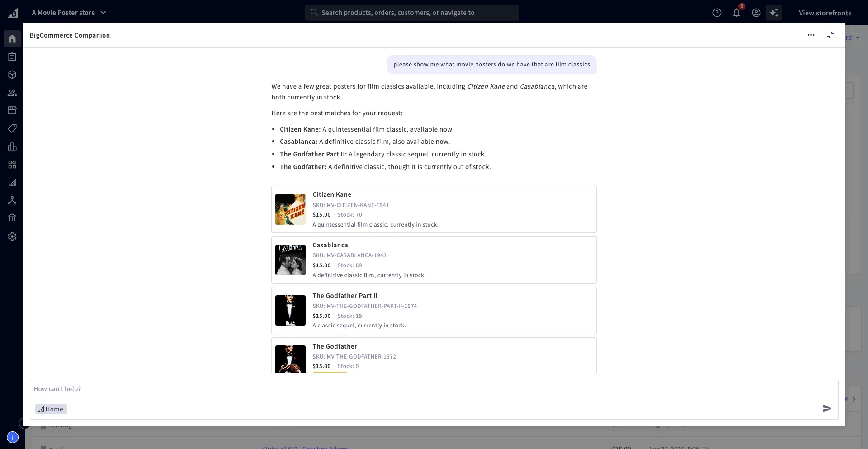The width and height of the screenshot is (868, 449).
Task: Click the Citizen Kane product card title
Action: 332,194
